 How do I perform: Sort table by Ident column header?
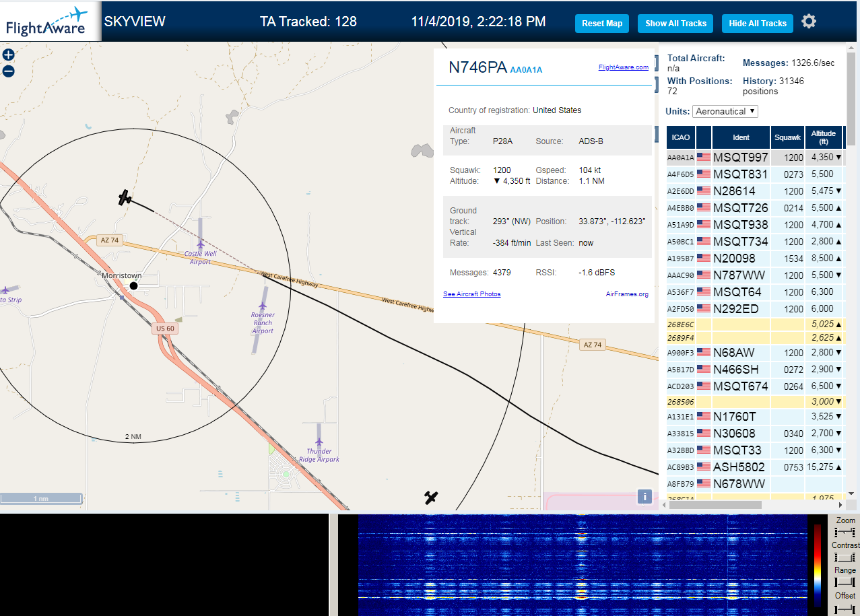[741, 137]
